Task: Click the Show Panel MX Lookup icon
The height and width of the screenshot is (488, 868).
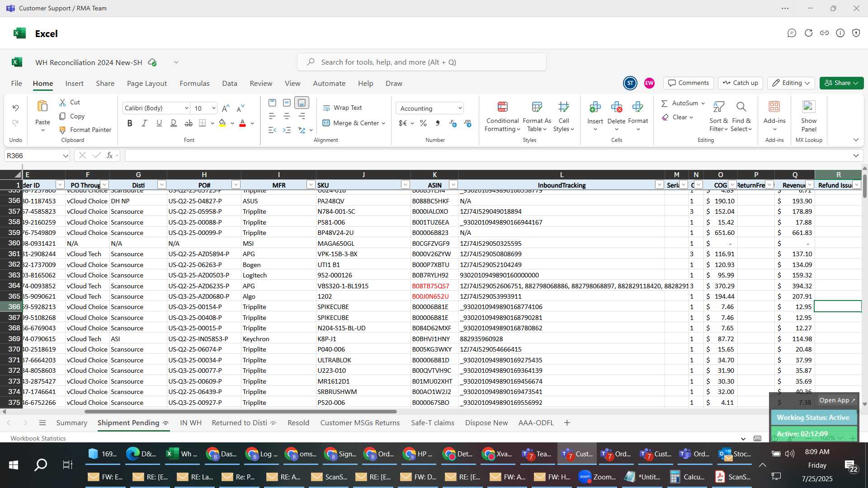Action: (809, 107)
